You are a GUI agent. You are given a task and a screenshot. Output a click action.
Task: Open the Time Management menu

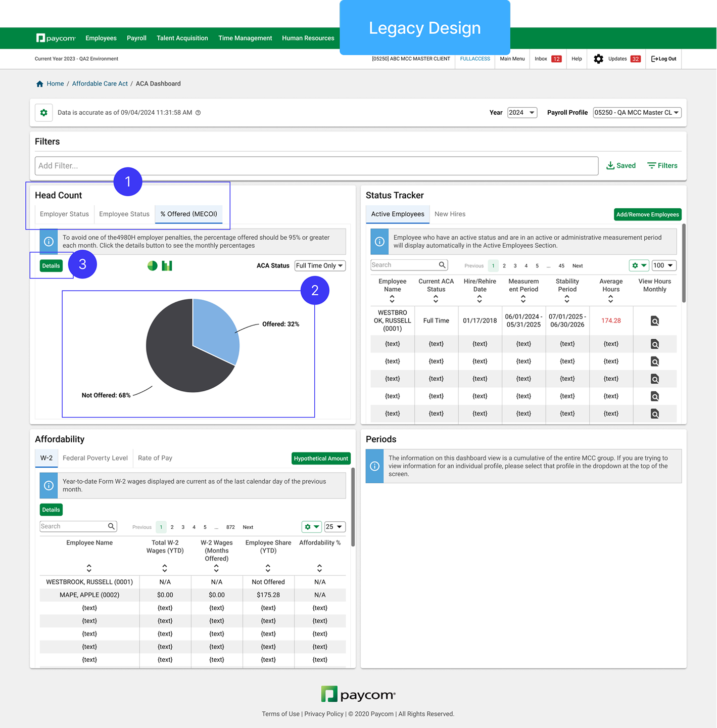pos(245,38)
